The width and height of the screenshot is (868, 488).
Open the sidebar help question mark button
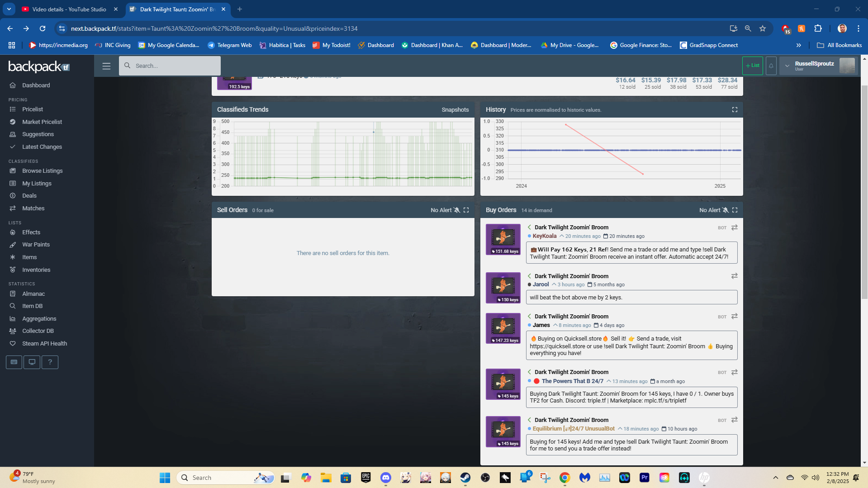(x=50, y=362)
